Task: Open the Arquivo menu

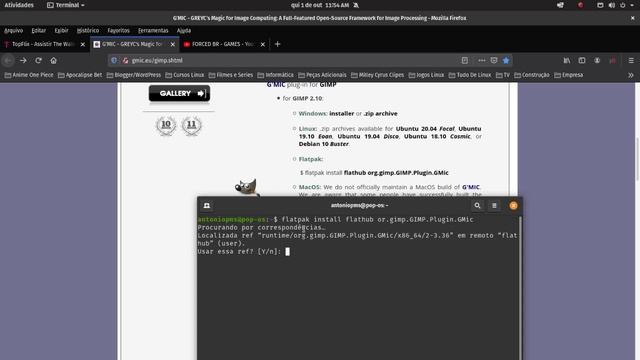Action: [x=13, y=31]
